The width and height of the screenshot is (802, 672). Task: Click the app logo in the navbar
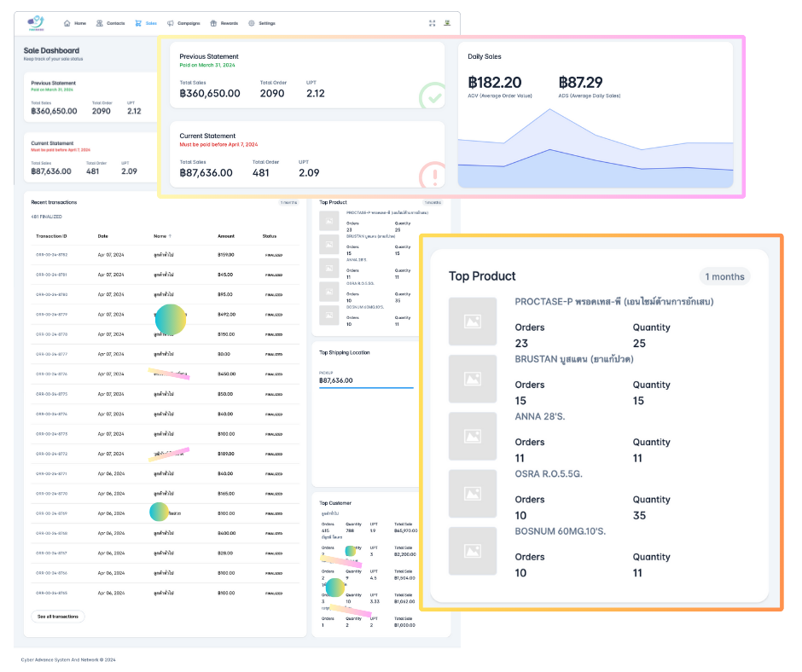tap(35, 22)
